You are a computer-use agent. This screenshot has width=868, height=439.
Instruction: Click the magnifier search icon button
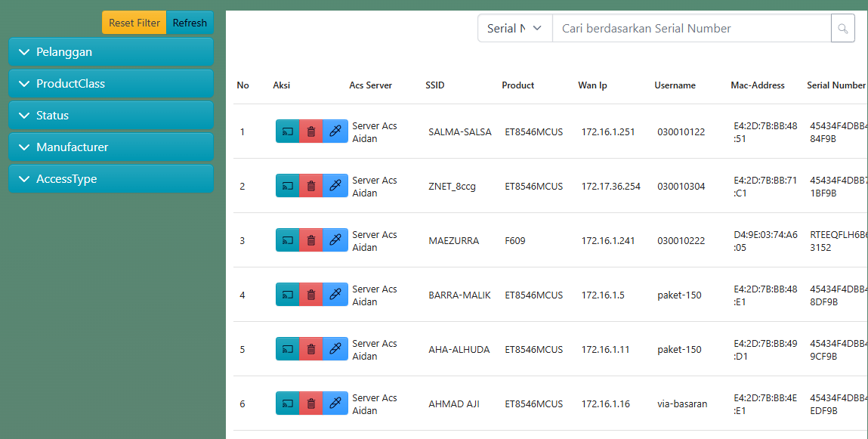pos(843,29)
